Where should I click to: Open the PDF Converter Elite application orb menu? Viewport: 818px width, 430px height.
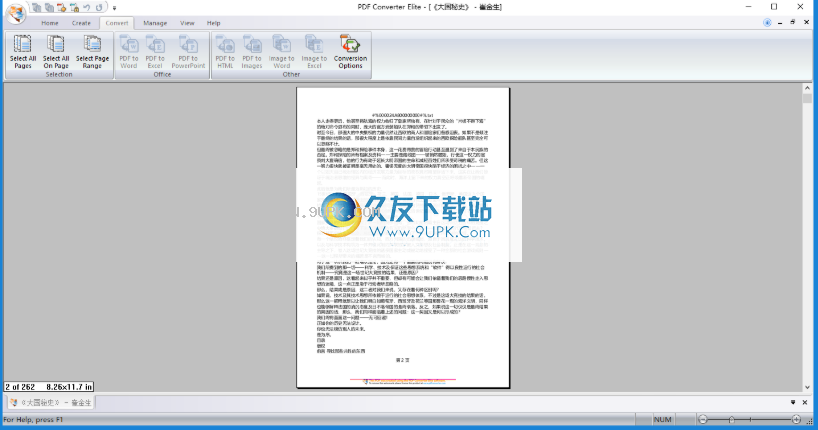pos(16,13)
